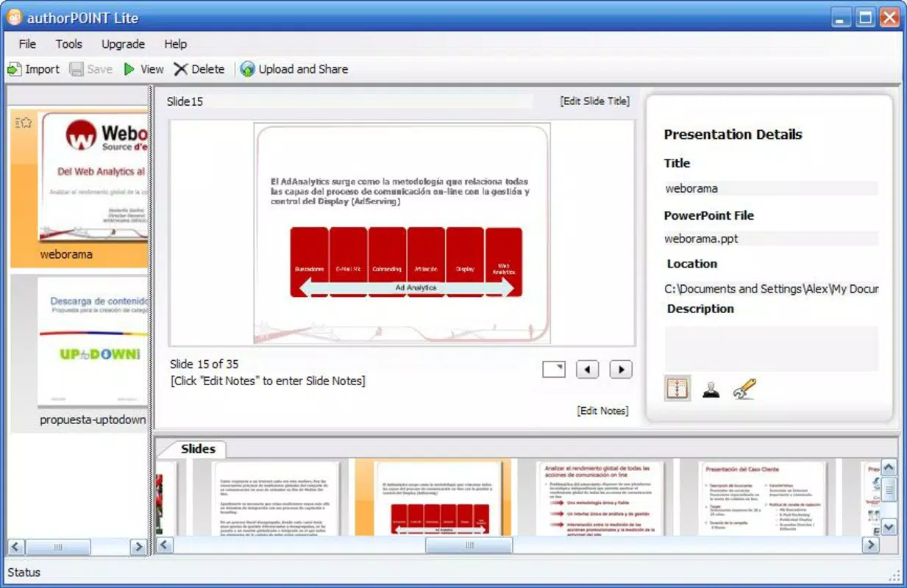Open the Tools menu
The image size is (907, 588).
click(68, 44)
